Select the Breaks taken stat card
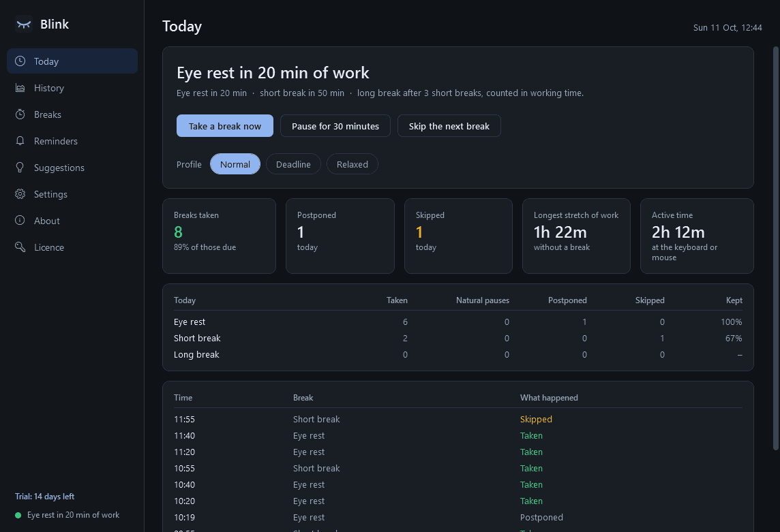This screenshot has height=532, width=780. click(x=219, y=236)
